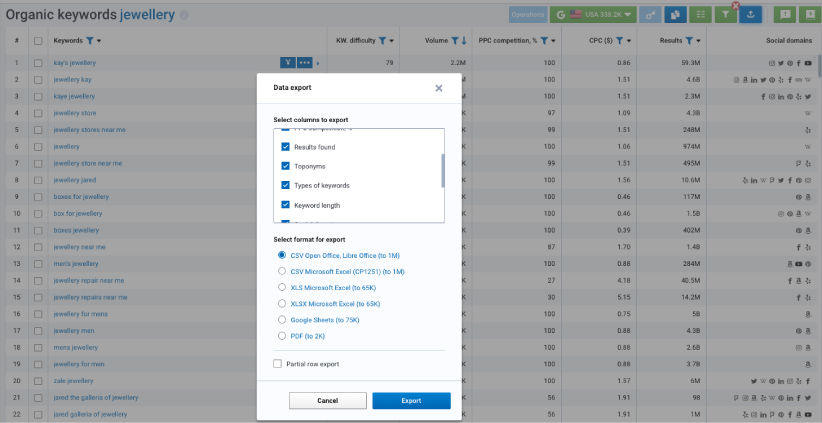This screenshot has width=822, height=423.
Task: Select CSV Open Office, Libre Office format
Action: coord(282,255)
